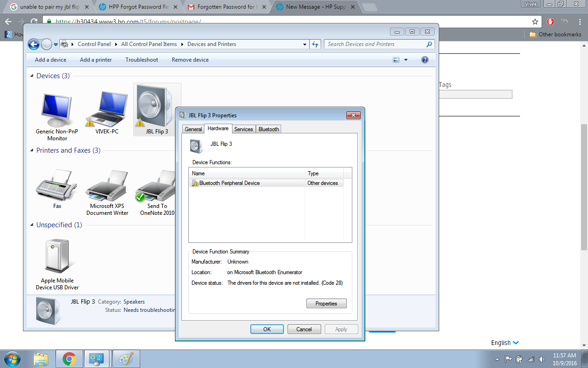Sort by the Name column header
The height and width of the screenshot is (368, 588).
pos(247,173)
